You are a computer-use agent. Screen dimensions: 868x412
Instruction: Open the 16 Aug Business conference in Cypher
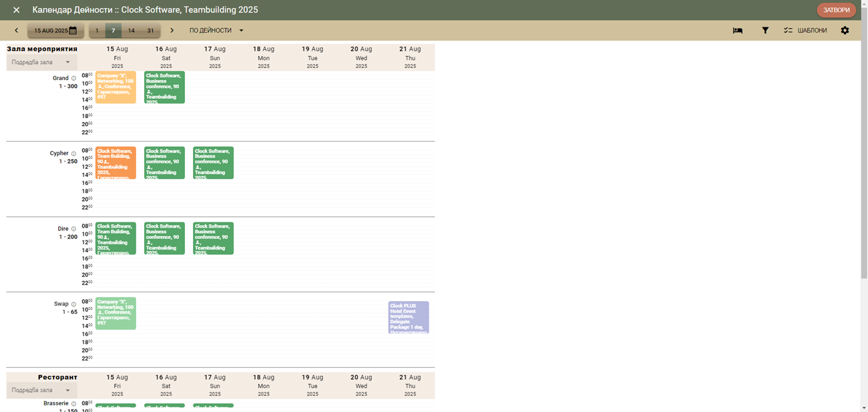point(164,163)
